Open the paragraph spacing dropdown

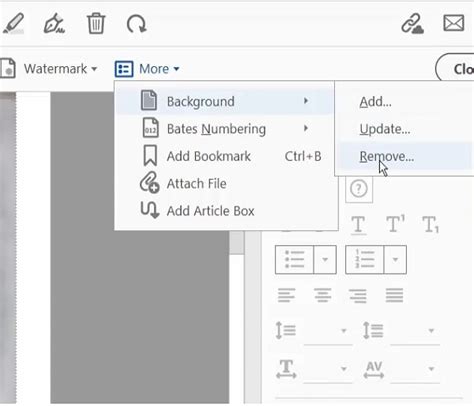pos(431,331)
